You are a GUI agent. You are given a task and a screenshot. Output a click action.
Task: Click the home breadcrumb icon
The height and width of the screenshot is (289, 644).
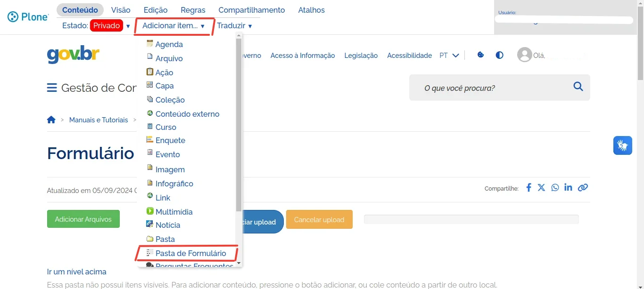[51, 120]
